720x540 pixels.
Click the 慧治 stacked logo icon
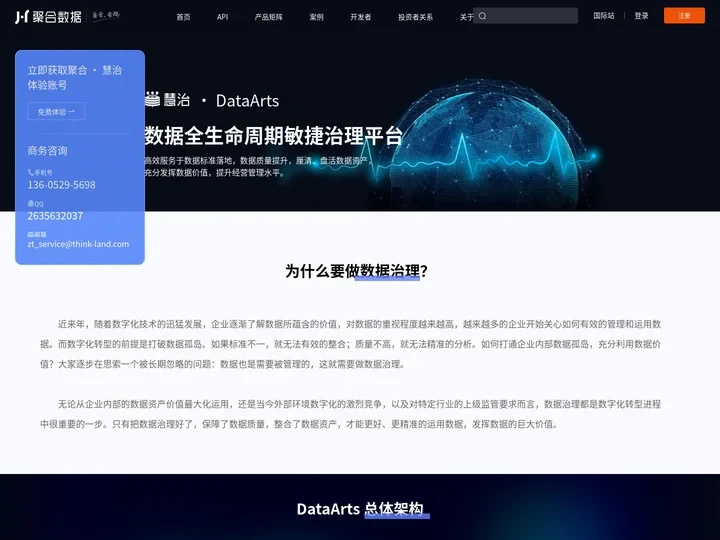point(152,99)
